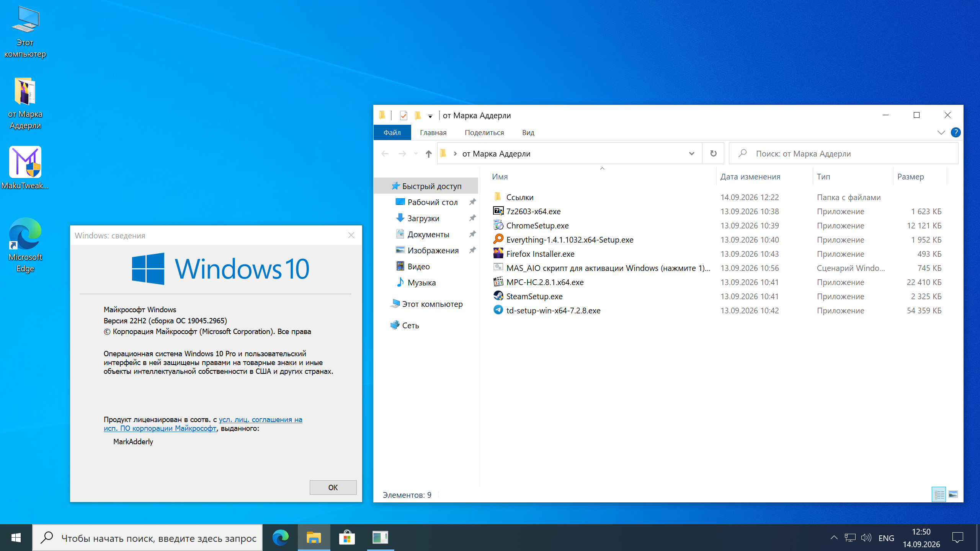The image size is (980, 551).
Task: Open the Этот компьютер desktop icon
Action: tap(25, 33)
